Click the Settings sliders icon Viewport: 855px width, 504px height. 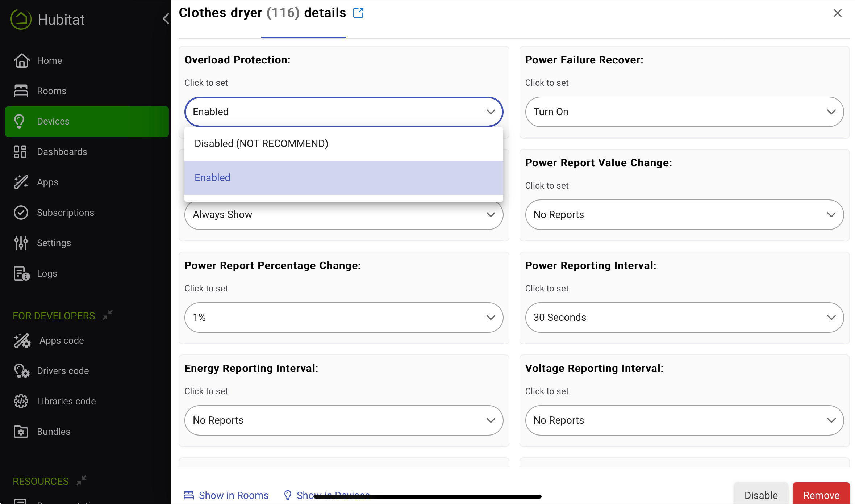pyautogui.click(x=21, y=243)
